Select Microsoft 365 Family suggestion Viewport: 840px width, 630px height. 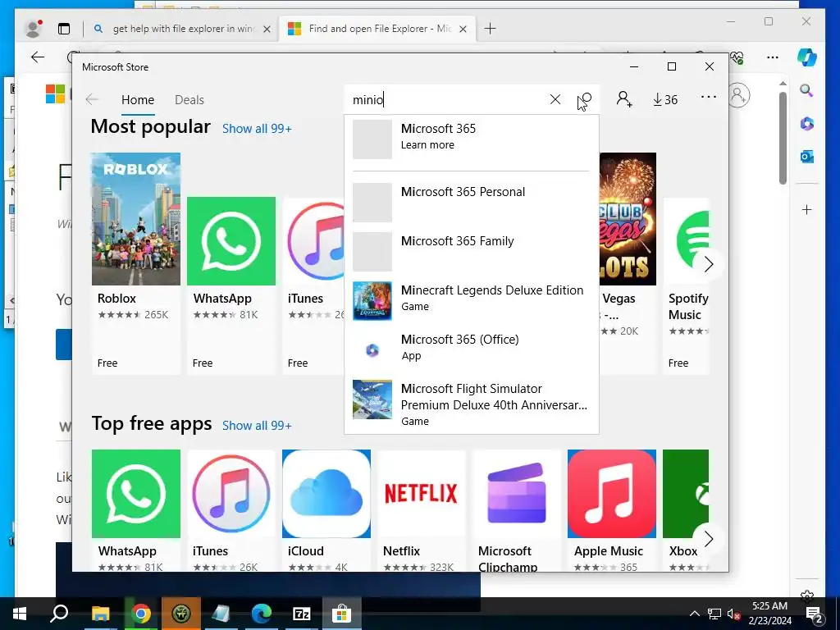click(x=472, y=251)
